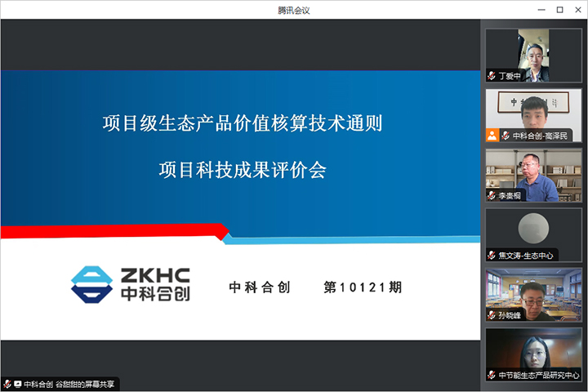Viewport: 588px width, 392px height.
Task: Click the ZKHC 中科合创 logo on slide
Action: [x=131, y=284]
